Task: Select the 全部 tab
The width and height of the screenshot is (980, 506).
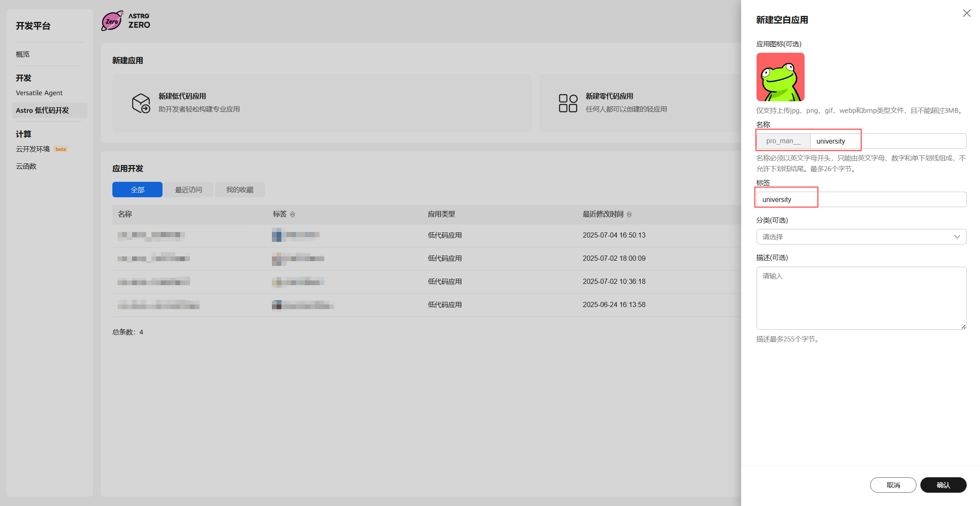Action: [137, 190]
